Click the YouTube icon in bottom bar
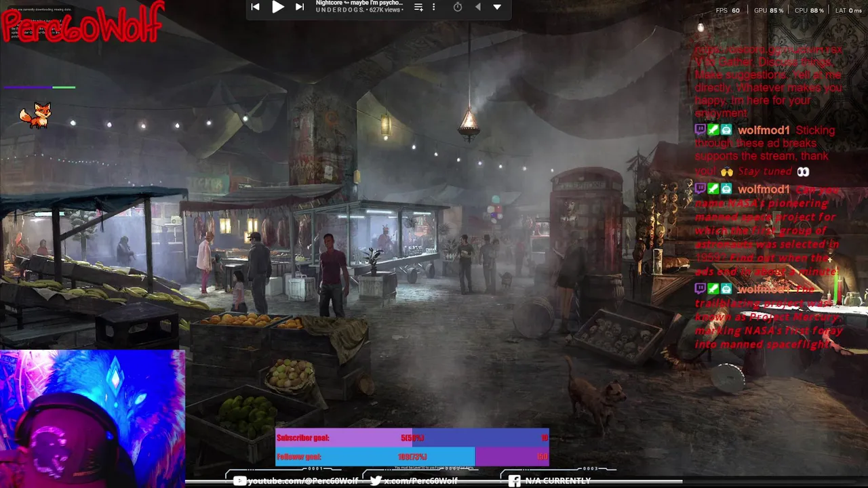Image resolution: width=868 pixels, height=488 pixels. pyautogui.click(x=239, y=481)
